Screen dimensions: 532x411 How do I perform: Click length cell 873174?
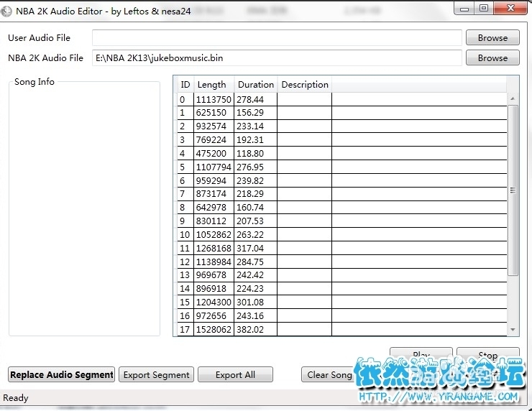coord(214,193)
